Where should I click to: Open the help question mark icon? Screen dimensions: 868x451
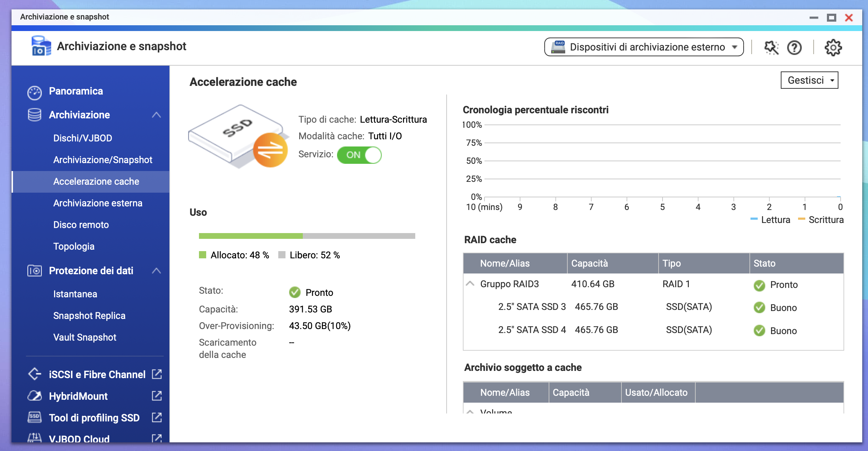click(794, 47)
